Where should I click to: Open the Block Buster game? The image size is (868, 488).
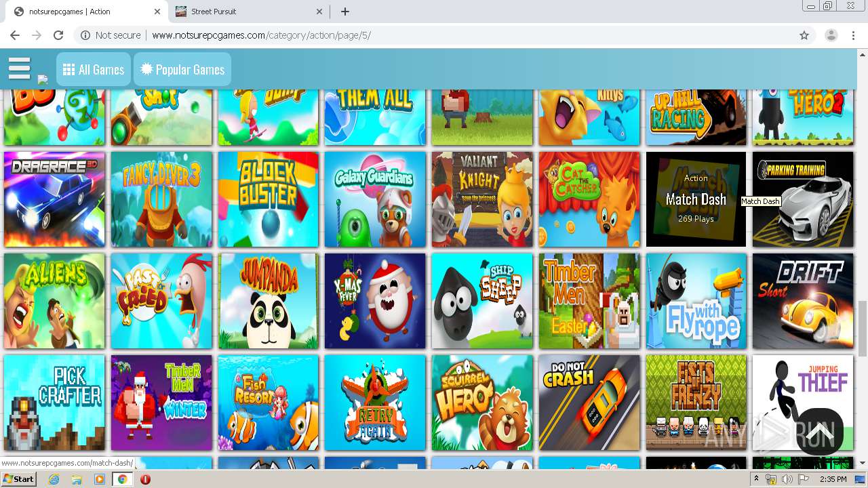(x=269, y=199)
